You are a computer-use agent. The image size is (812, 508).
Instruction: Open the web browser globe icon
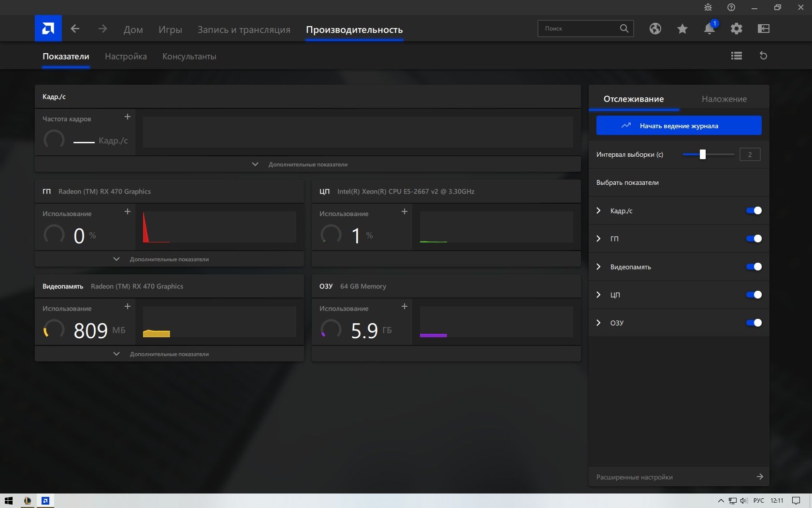click(655, 29)
